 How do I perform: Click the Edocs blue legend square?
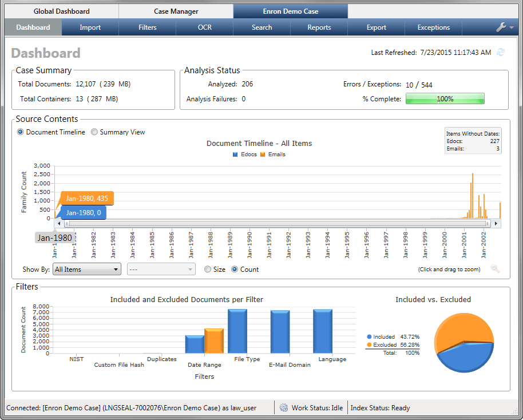point(235,154)
